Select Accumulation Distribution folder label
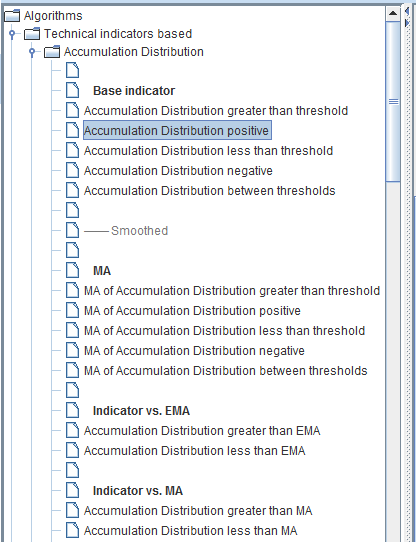 (133, 52)
